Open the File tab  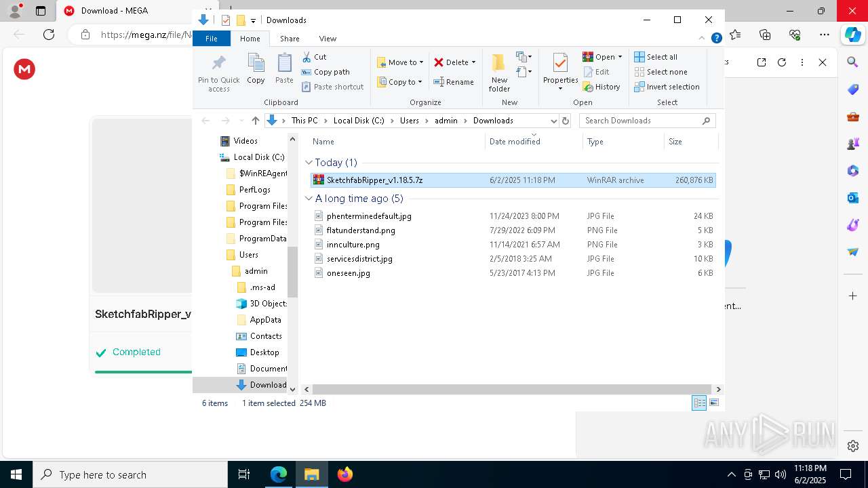click(x=212, y=39)
